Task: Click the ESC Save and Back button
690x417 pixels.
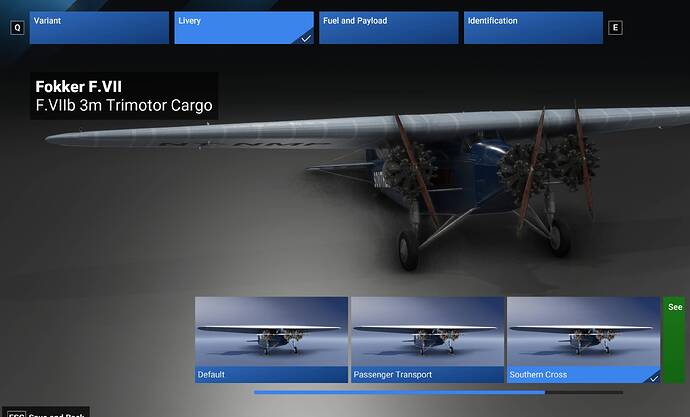Action: (x=48, y=413)
